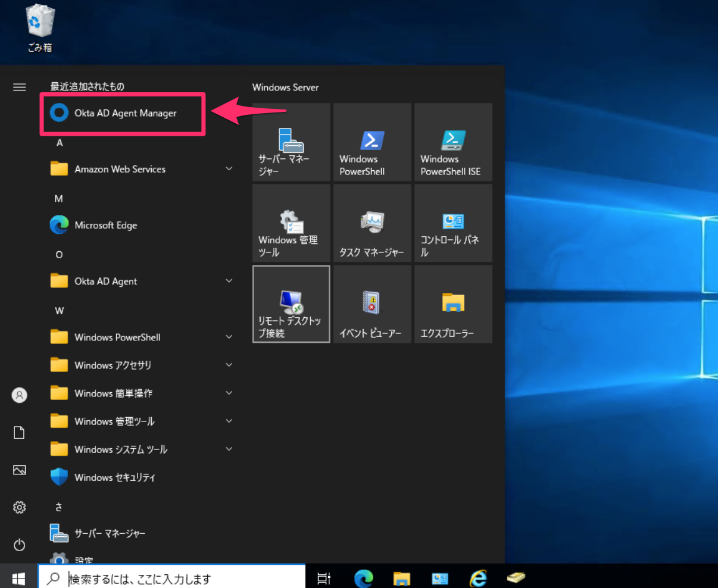This screenshot has height=588, width=718.
Task: Expand the Amazon Web Services folder
Action: [229, 169]
